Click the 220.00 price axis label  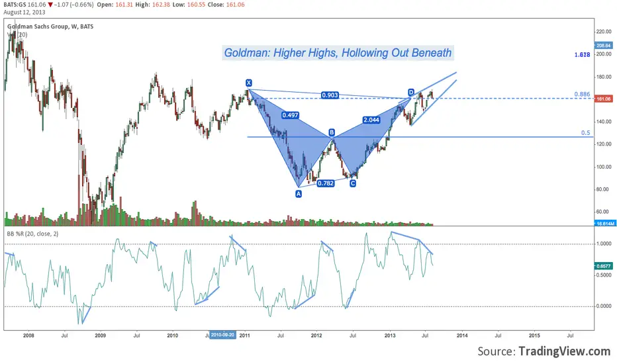pyautogui.click(x=604, y=32)
